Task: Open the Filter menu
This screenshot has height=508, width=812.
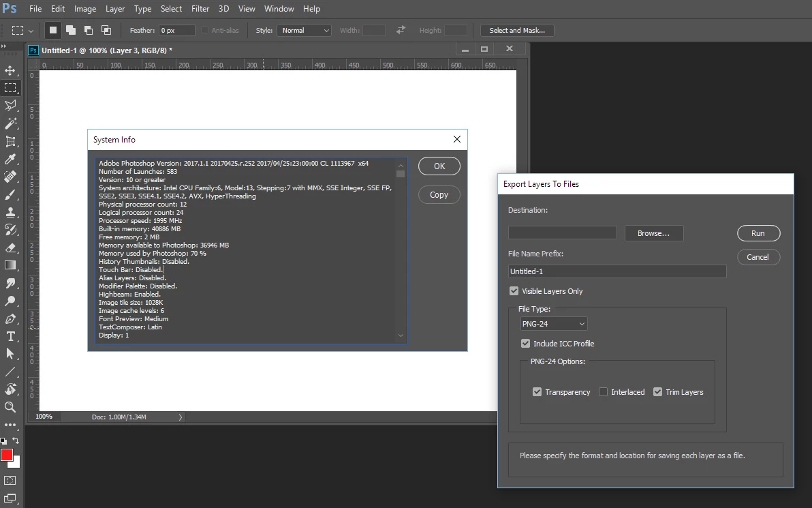Action: 200,9
